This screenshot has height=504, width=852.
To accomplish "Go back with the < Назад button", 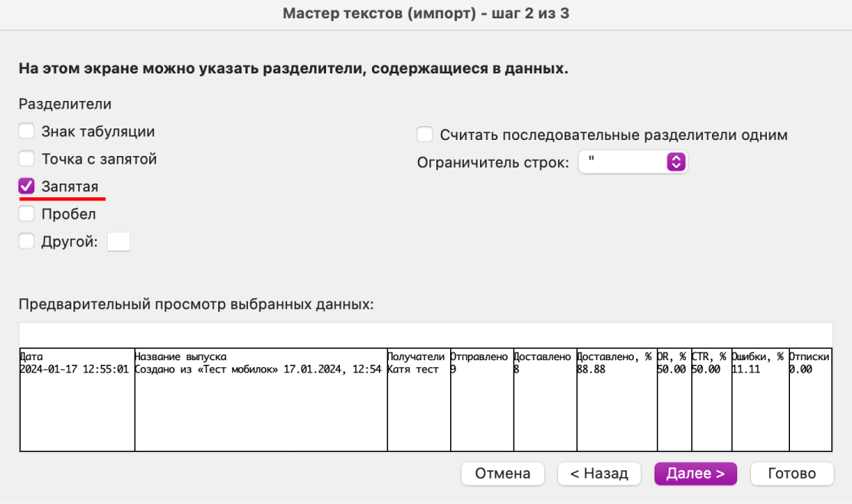I will coord(599,473).
